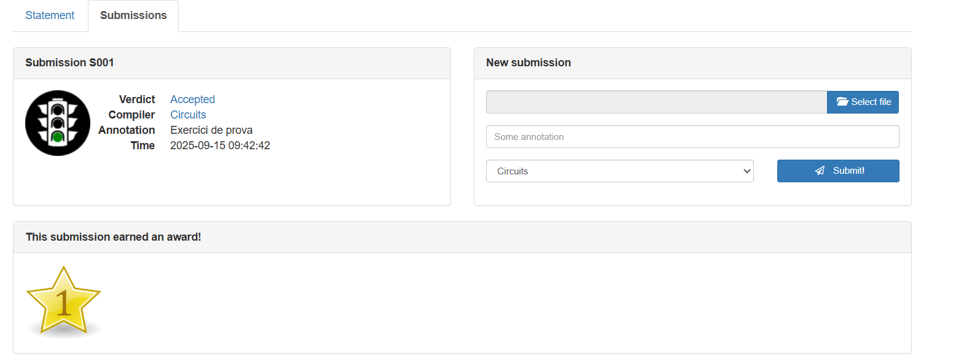Click the greyed-out file path field

tap(656, 102)
